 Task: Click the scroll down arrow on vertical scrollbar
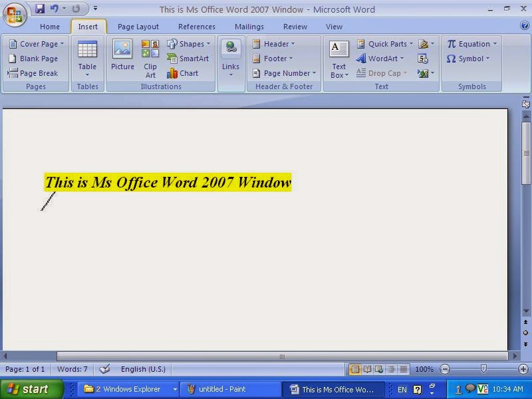click(x=526, y=311)
